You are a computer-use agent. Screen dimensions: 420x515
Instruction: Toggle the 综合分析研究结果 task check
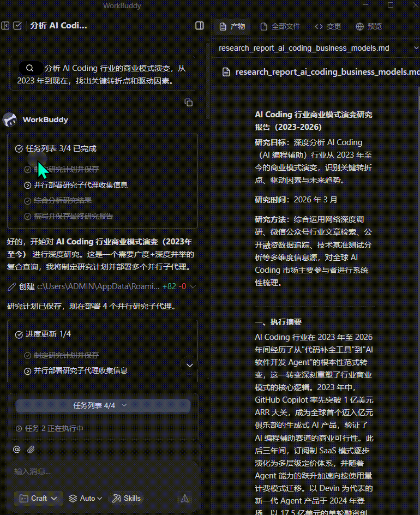28,201
